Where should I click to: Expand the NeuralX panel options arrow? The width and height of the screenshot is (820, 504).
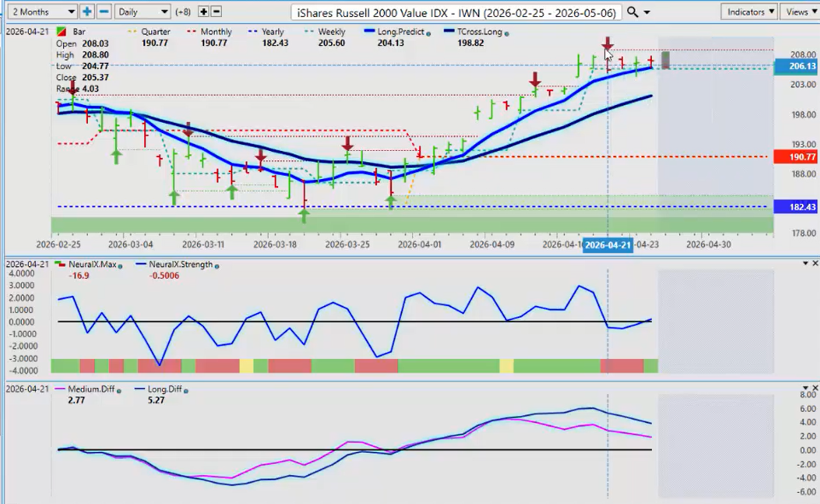point(805,264)
